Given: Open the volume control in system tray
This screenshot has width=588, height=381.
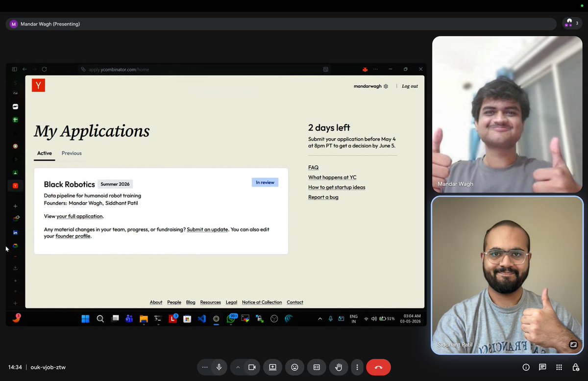Looking at the screenshot, I should (x=374, y=319).
